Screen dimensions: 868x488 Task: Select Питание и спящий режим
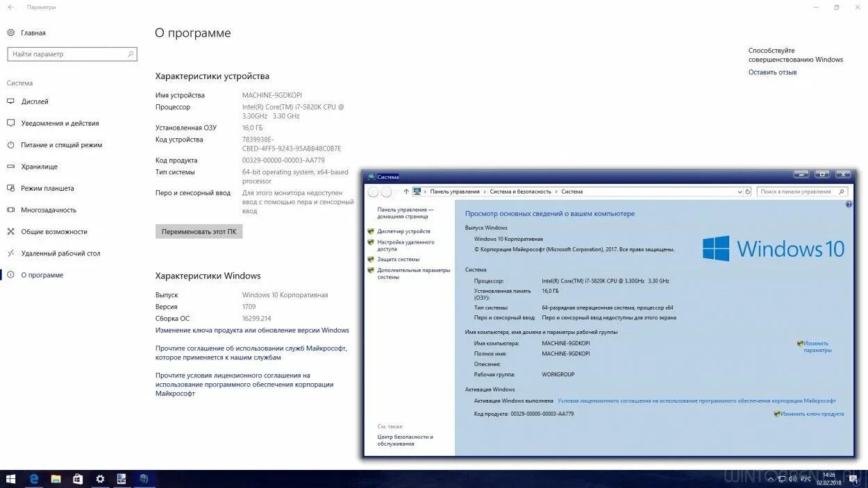click(x=54, y=145)
